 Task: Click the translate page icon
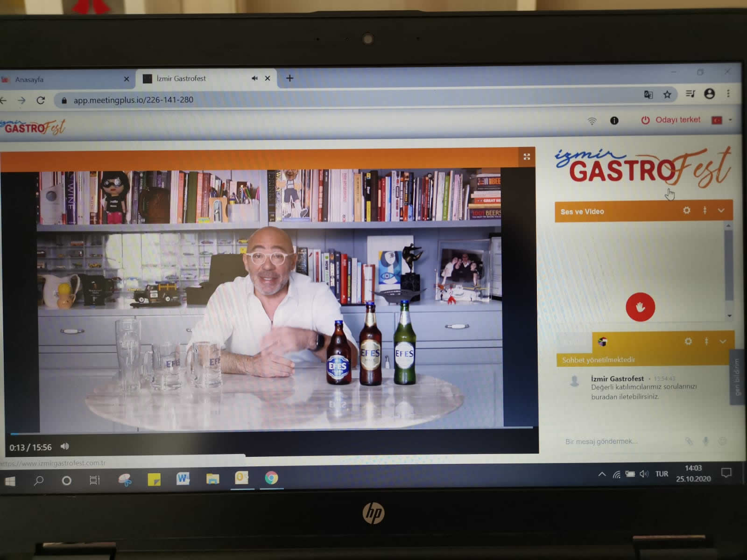tap(648, 95)
